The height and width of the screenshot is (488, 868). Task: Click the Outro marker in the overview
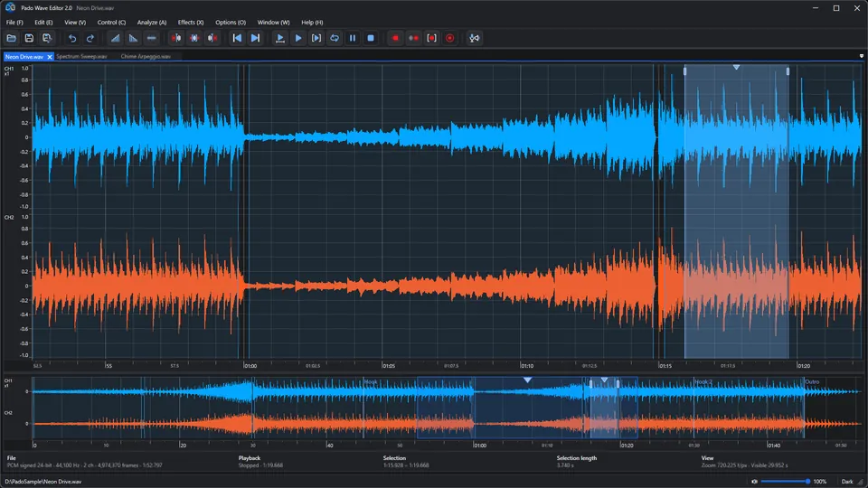812,381
